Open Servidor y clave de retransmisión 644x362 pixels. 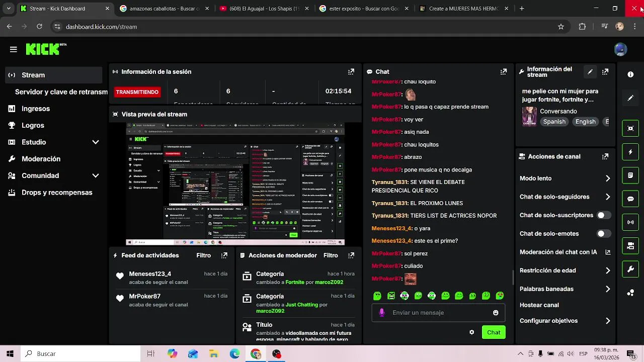click(x=61, y=92)
